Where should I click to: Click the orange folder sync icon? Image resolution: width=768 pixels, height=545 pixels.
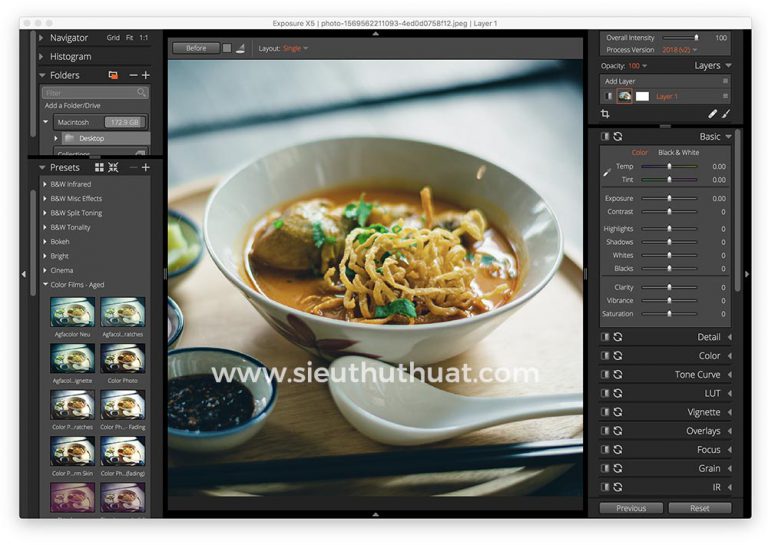(113, 75)
